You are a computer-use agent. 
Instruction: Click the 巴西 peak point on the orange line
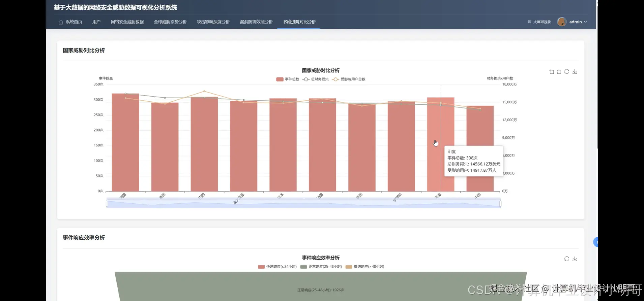(204, 91)
